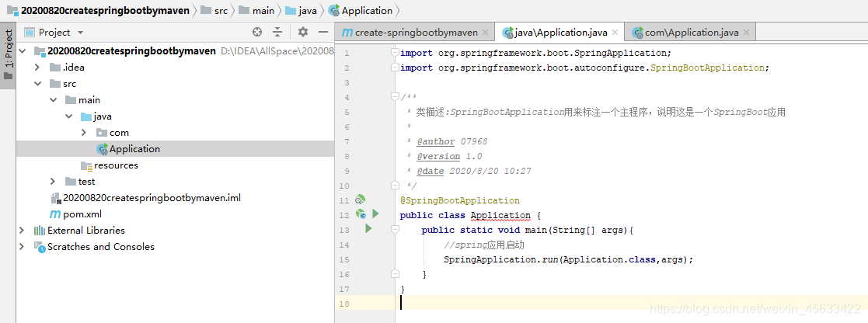Click the Maven m icon beside pom.xml
Viewport: 868px width, 323px height.
pos(55,214)
